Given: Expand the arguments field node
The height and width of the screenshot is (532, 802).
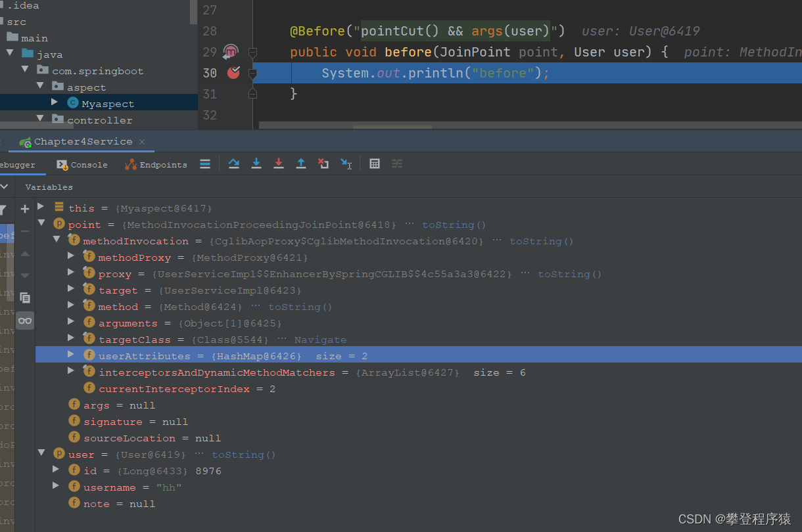Looking at the screenshot, I should click(x=71, y=322).
